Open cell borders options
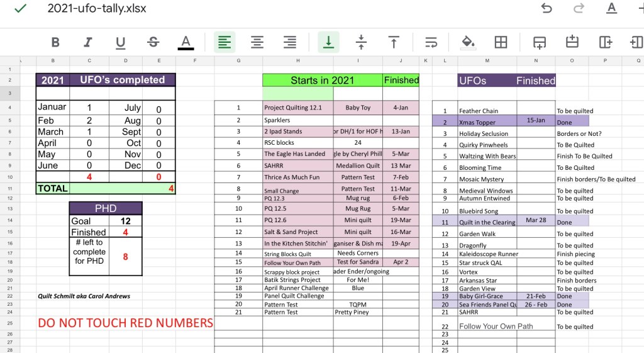Screen dimensions: 644x353 tap(501, 42)
